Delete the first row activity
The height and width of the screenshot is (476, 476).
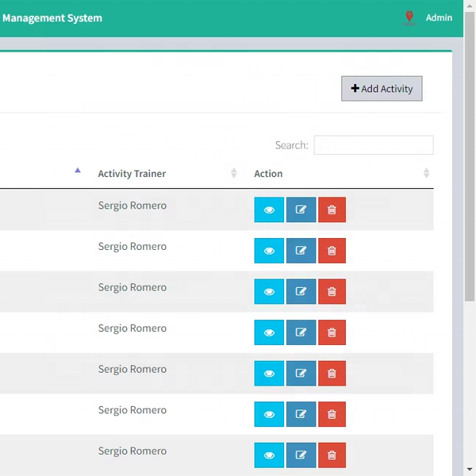pos(332,209)
